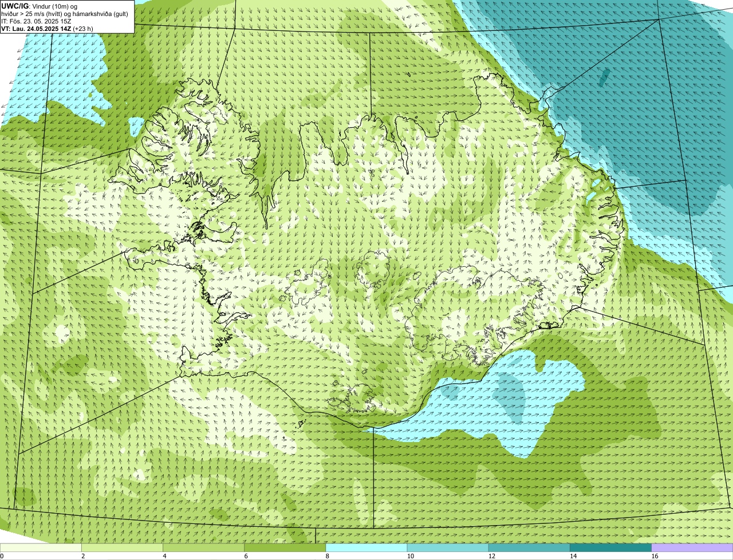Click the init time "IT: Fös. 23. 05. 2025 15Z"
The height and width of the screenshot is (560, 733).
pyautogui.click(x=36, y=21)
